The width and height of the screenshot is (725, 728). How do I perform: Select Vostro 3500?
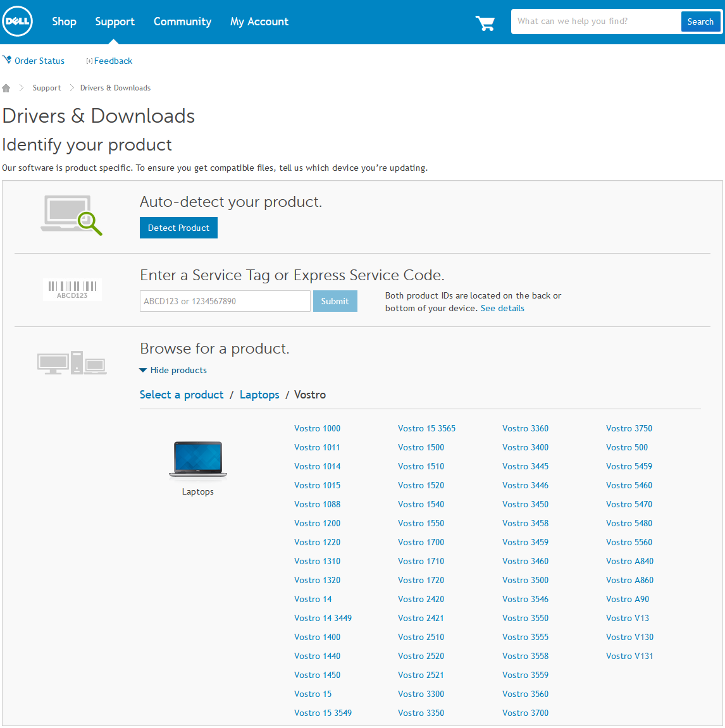coord(525,580)
